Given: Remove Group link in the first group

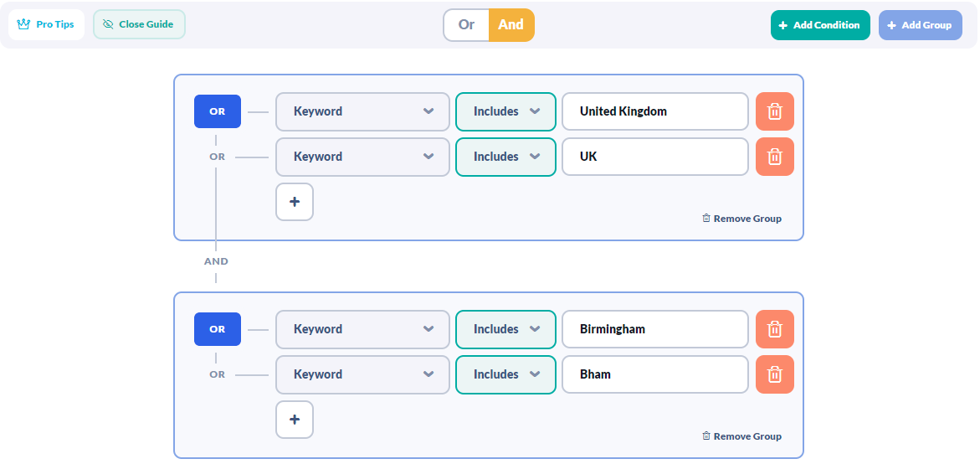Looking at the screenshot, I should tap(741, 219).
